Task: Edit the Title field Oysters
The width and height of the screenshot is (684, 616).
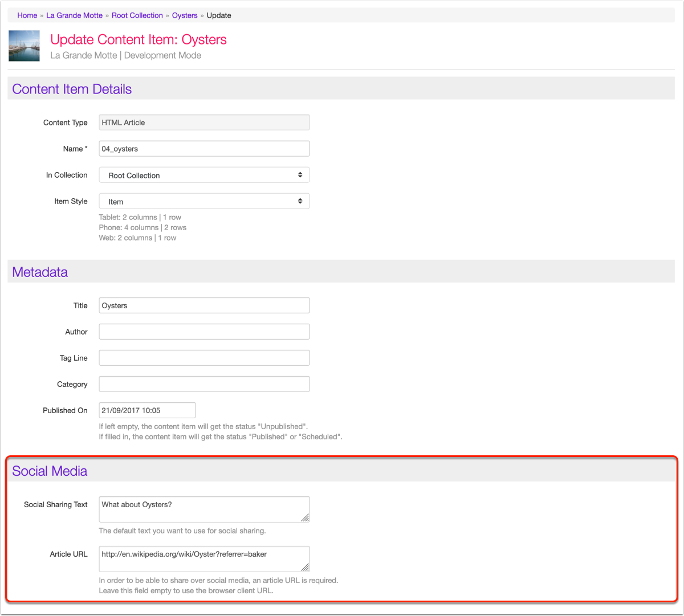Action: coord(204,305)
